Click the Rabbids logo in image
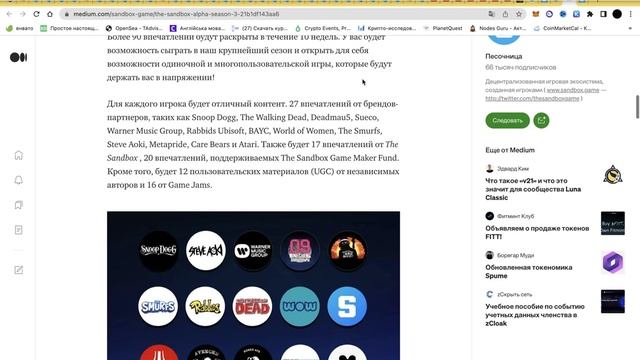This screenshot has height=360, width=640. (x=205, y=306)
